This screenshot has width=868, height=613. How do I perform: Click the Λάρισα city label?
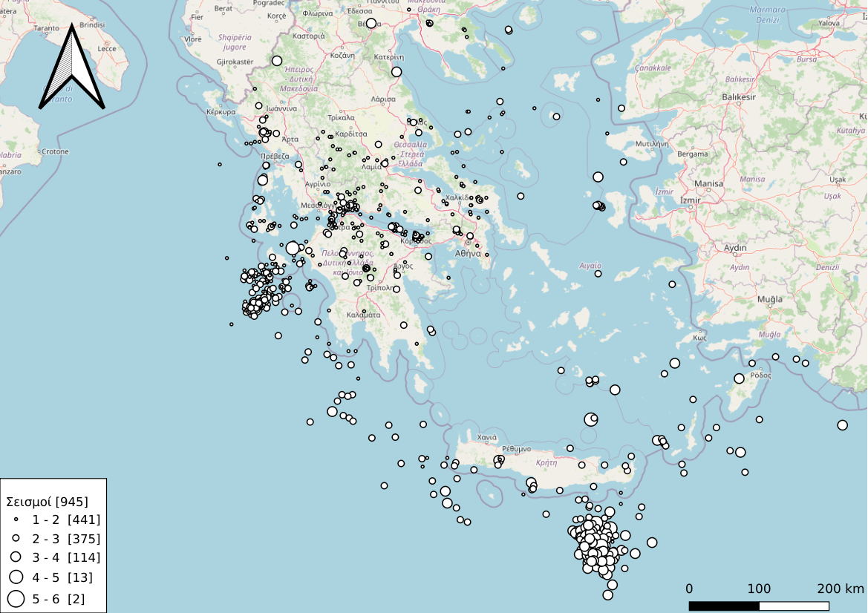click(383, 98)
